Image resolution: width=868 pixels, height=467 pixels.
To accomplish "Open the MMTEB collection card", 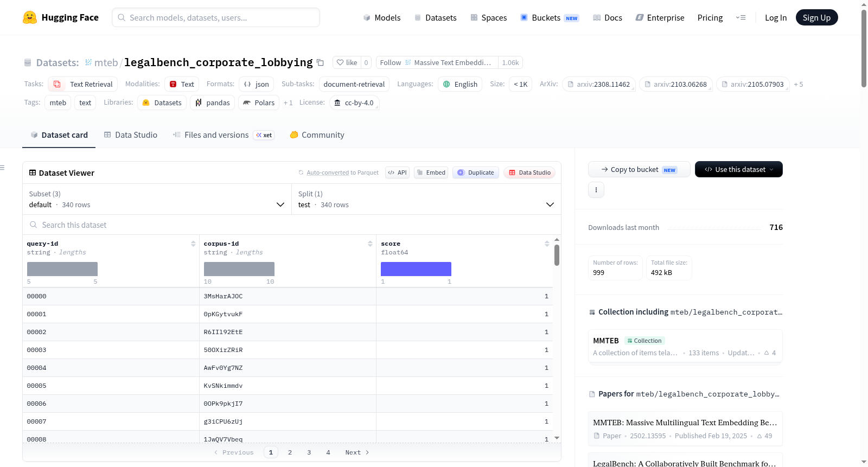I will [x=685, y=346].
